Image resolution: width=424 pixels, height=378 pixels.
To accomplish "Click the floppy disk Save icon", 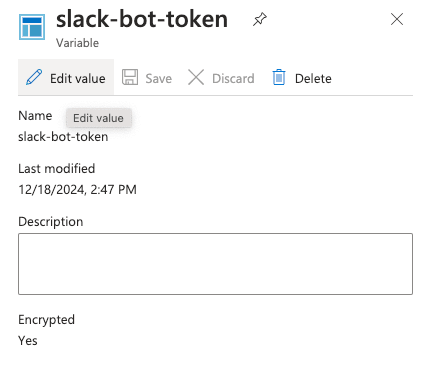I will click(x=130, y=77).
